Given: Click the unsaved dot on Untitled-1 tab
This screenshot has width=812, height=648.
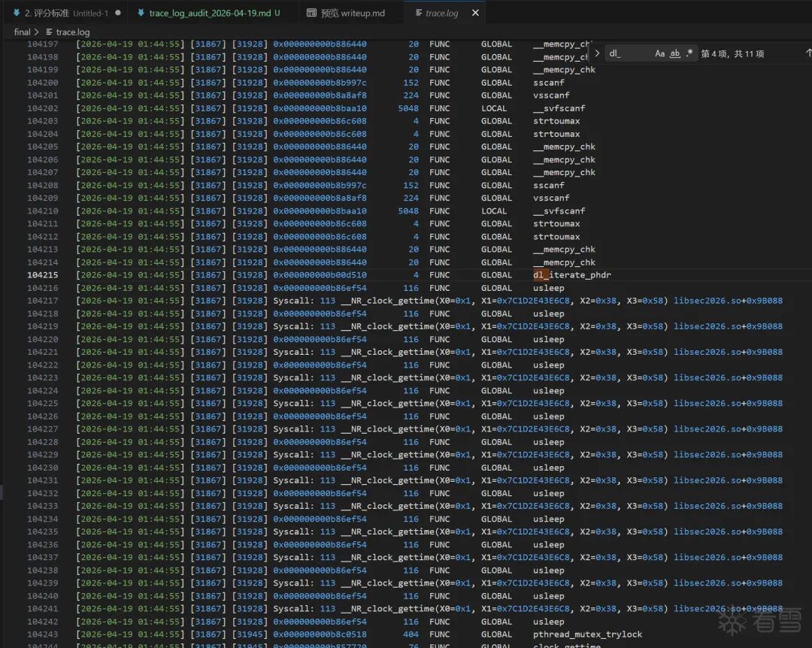Looking at the screenshot, I should coord(118,13).
